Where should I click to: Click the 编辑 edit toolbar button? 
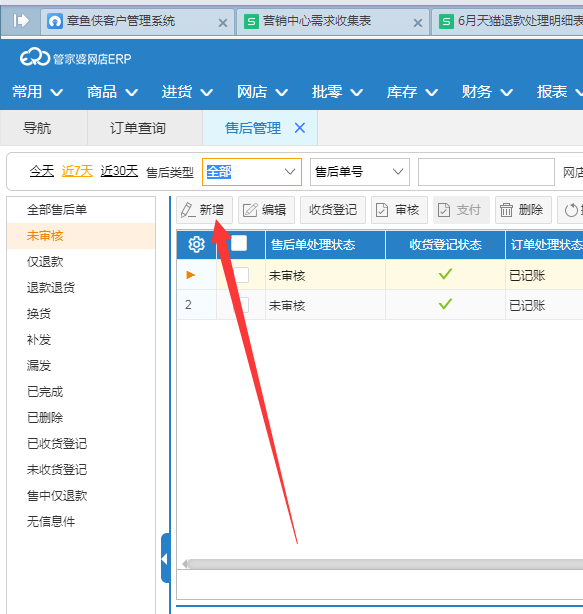tap(266, 210)
